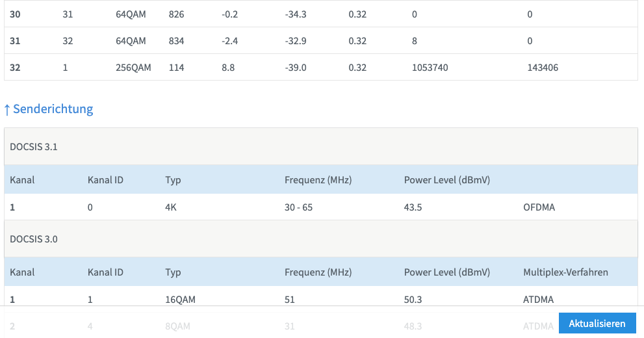Click the 1053740 error count value
644x338 pixels.
coord(430,68)
